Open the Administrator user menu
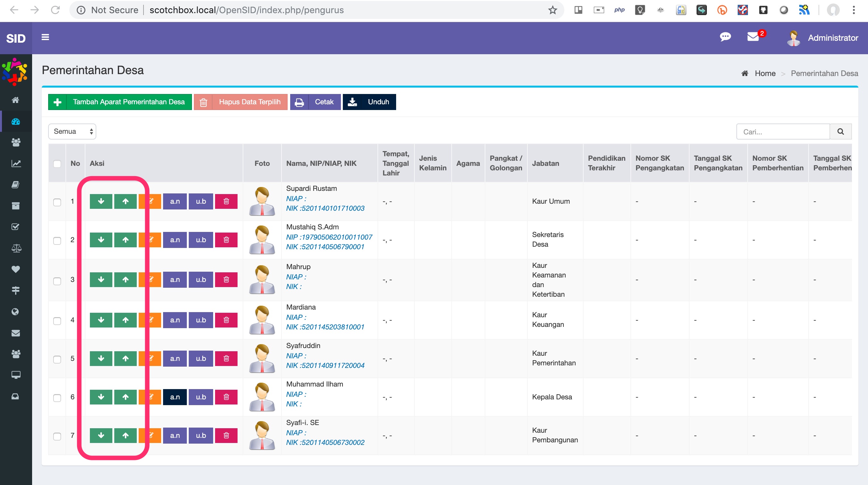Image resolution: width=868 pixels, height=485 pixels. pos(822,38)
